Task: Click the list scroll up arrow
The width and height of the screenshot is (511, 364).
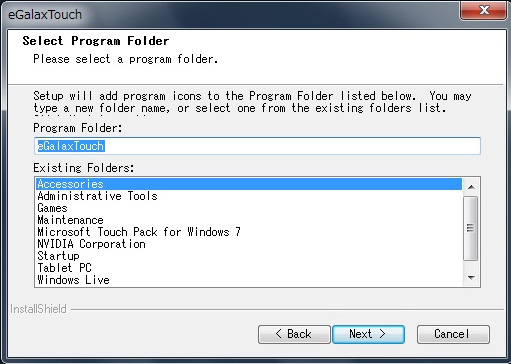Action: (471, 187)
